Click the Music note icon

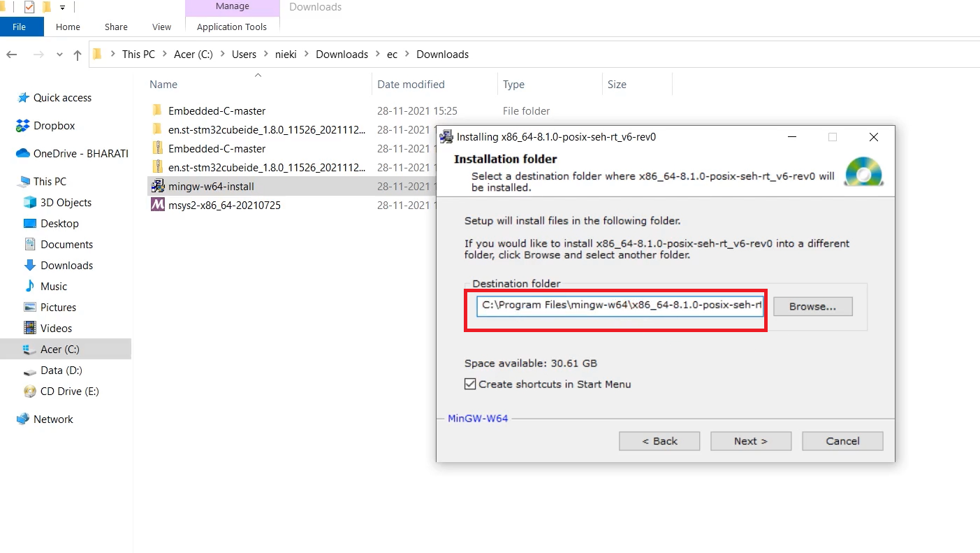coord(29,286)
